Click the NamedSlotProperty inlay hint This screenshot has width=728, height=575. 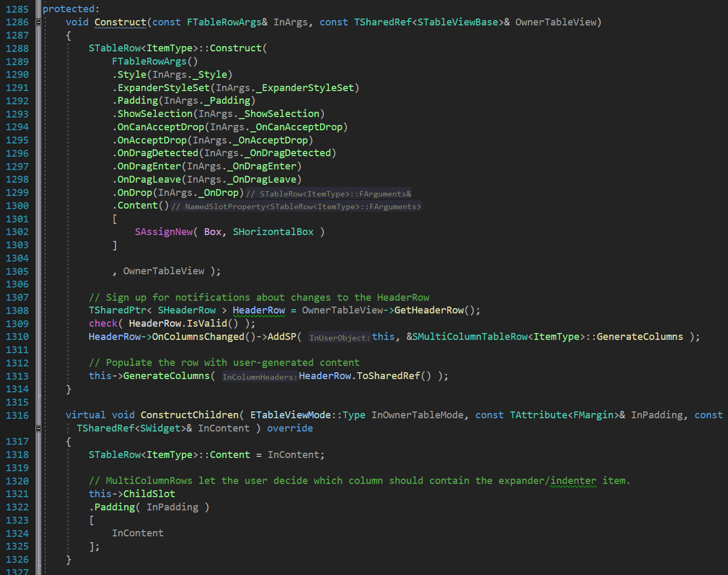(296, 206)
